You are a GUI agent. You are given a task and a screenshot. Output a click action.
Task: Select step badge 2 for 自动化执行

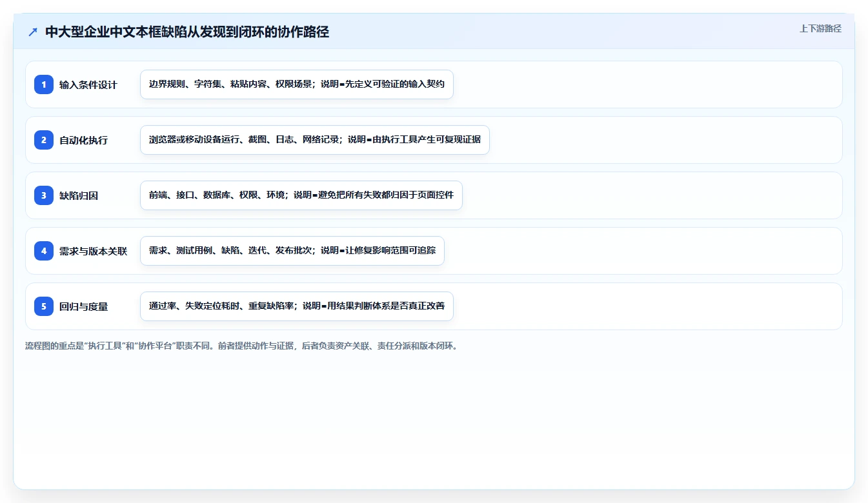[x=44, y=140]
